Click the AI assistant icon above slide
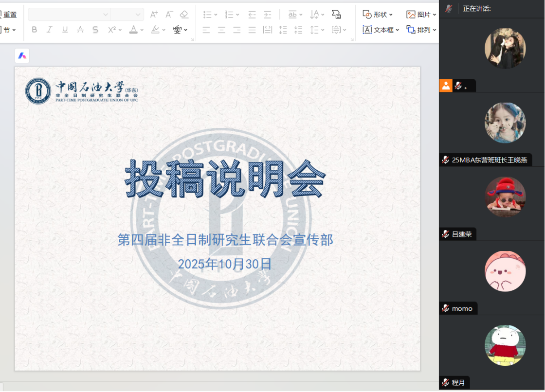Image resolution: width=545 pixels, height=392 pixels. 22,56
